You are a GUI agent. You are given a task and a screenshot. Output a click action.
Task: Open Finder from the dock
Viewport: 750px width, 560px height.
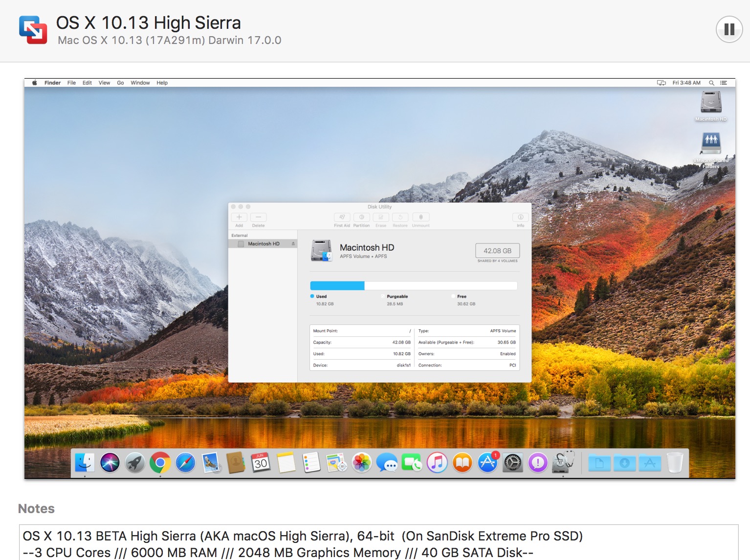click(85, 462)
